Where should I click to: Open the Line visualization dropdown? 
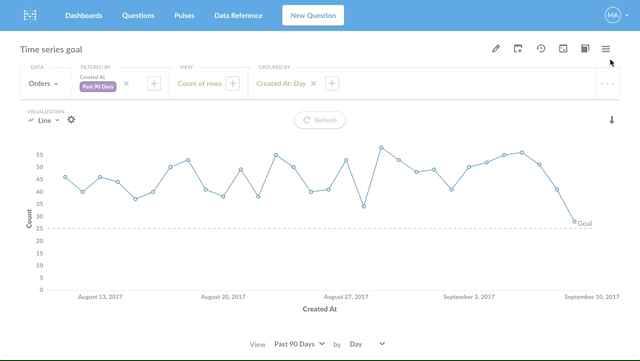click(44, 120)
